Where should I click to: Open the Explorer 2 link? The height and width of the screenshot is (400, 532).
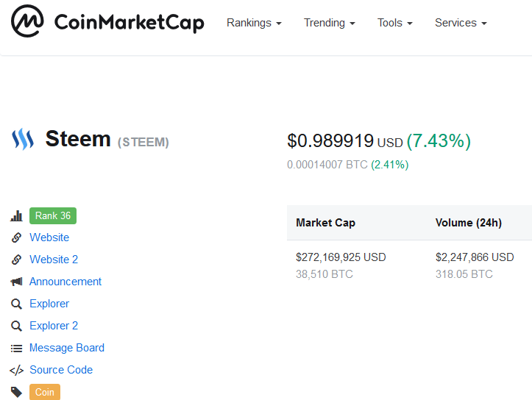tap(54, 326)
